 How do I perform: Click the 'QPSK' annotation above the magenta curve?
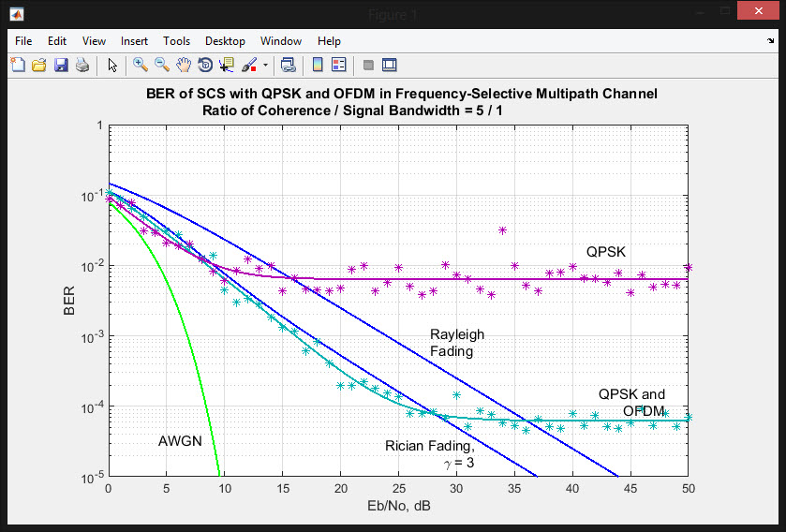point(606,251)
